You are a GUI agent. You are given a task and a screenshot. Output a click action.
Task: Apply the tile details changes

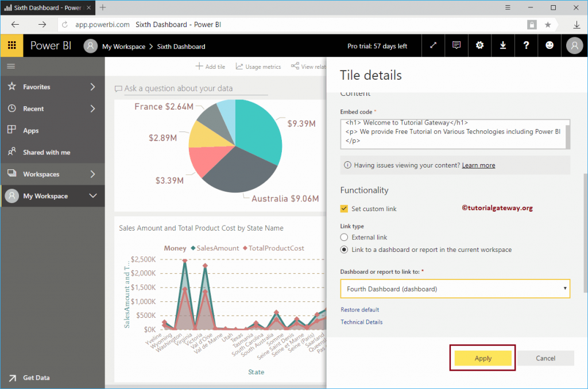pos(482,357)
